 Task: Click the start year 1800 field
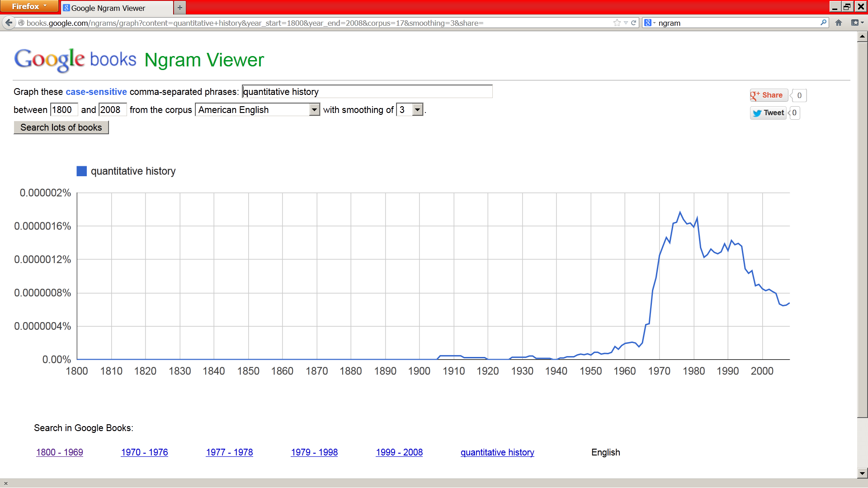click(64, 110)
